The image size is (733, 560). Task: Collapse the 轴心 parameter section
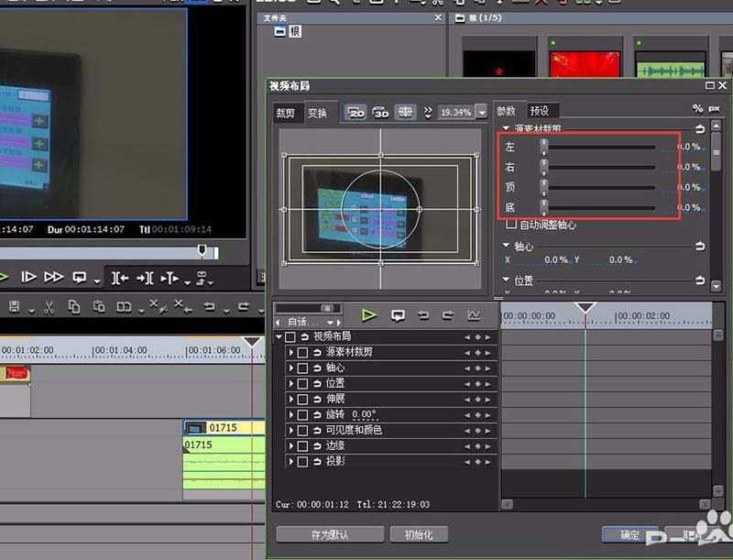[506, 245]
